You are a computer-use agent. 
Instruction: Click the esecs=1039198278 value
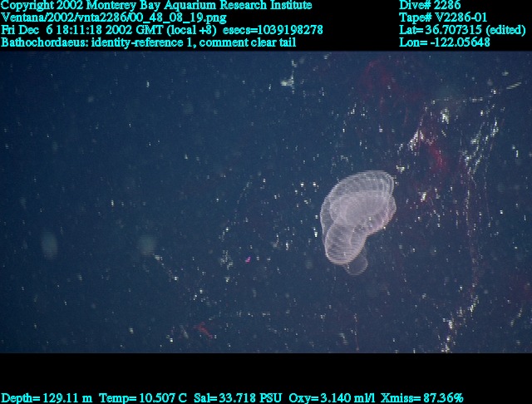coord(273,30)
